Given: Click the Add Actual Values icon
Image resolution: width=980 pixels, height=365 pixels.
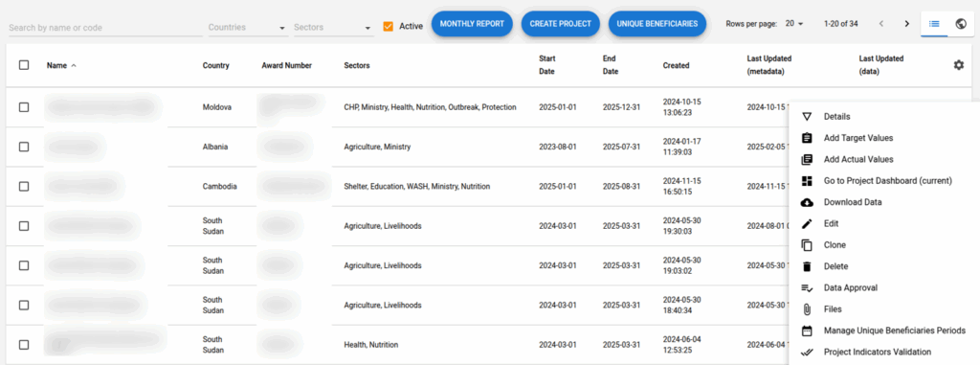Looking at the screenshot, I should (x=806, y=160).
